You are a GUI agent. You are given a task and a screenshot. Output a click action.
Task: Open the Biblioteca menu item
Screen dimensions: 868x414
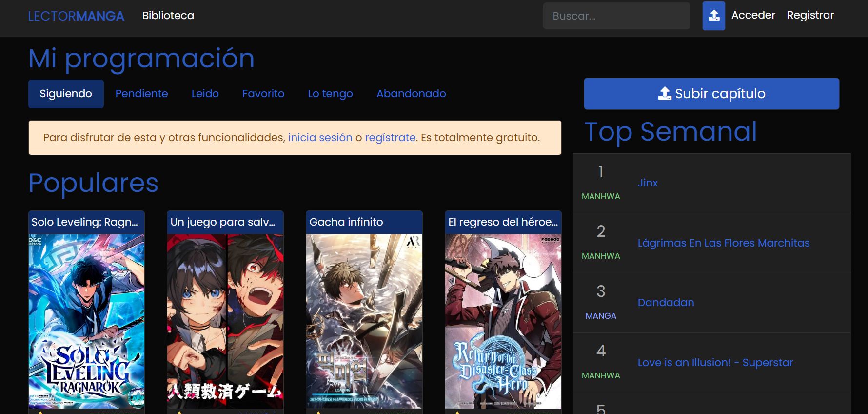[x=168, y=16]
